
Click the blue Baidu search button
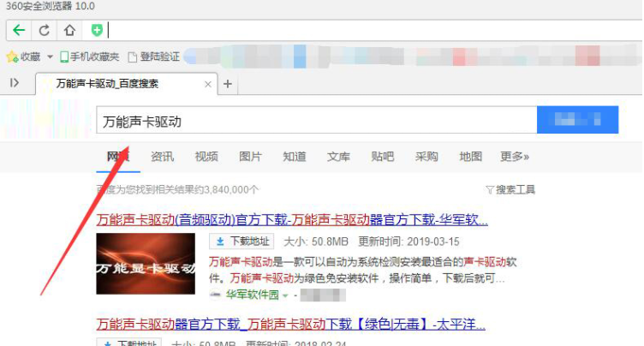point(576,121)
